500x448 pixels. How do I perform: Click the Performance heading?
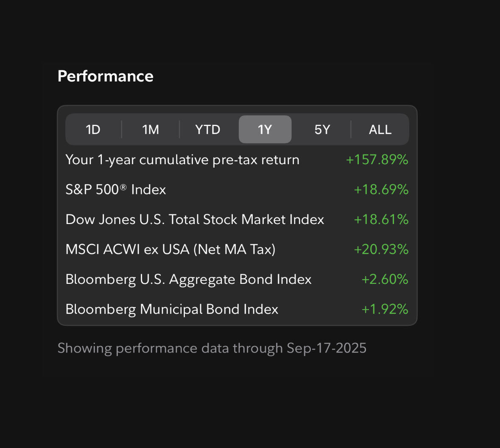(106, 76)
